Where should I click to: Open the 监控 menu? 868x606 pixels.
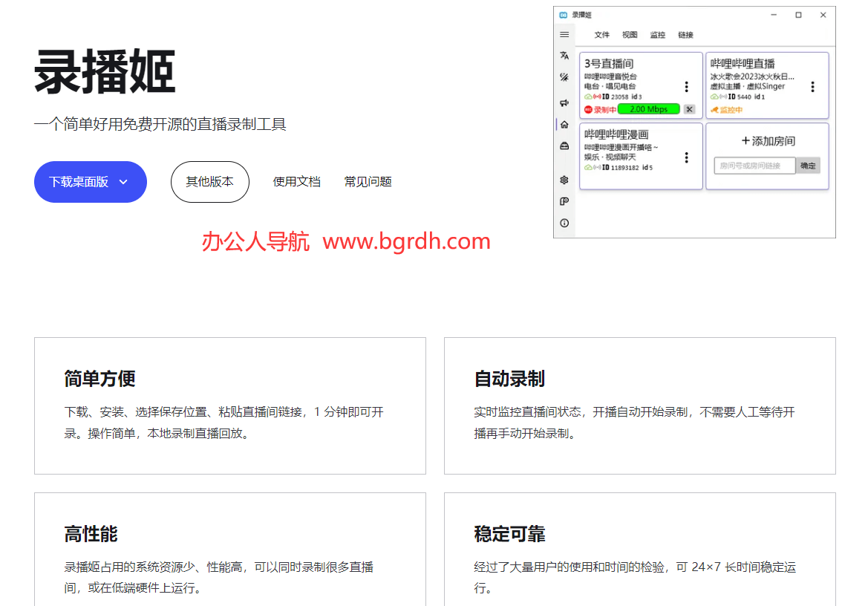click(658, 35)
